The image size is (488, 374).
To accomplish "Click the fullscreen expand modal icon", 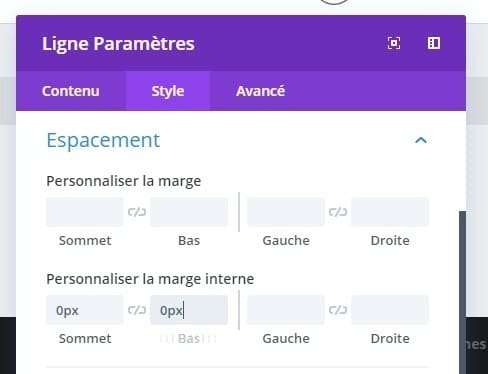I will click(394, 43).
